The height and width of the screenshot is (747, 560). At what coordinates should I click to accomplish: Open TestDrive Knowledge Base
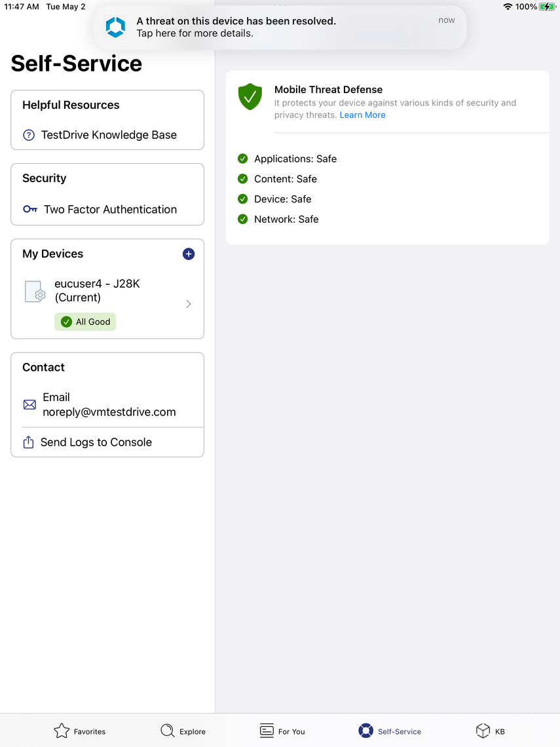pyautogui.click(x=109, y=135)
